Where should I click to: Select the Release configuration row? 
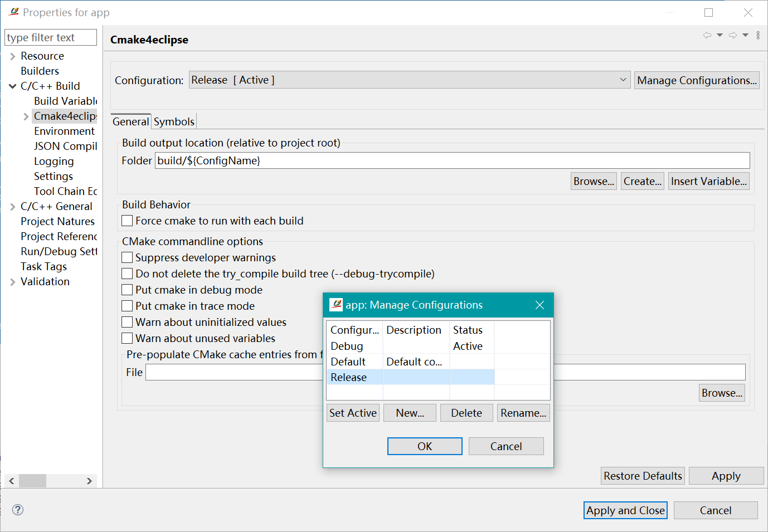tap(411, 377)
